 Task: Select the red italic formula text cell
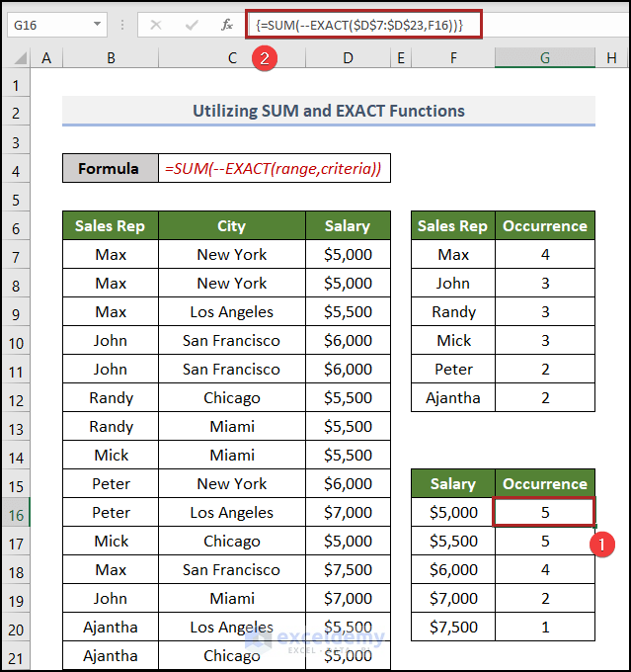click(x=273, y=168)
